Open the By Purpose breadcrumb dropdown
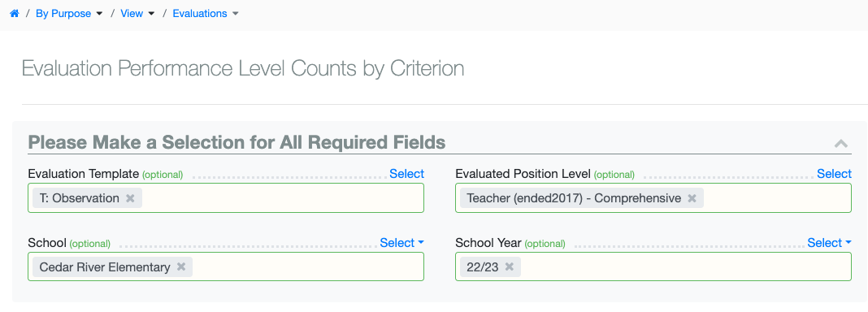Screen dimensions: 868x312 tap(69, 14)
